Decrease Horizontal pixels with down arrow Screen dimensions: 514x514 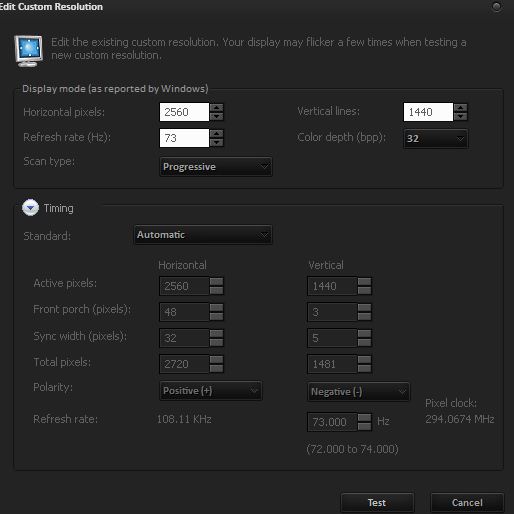click(x=217, y=116)
